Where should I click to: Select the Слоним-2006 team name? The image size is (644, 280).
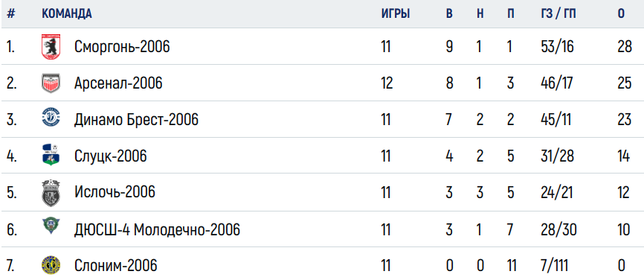tap(115, 266)
